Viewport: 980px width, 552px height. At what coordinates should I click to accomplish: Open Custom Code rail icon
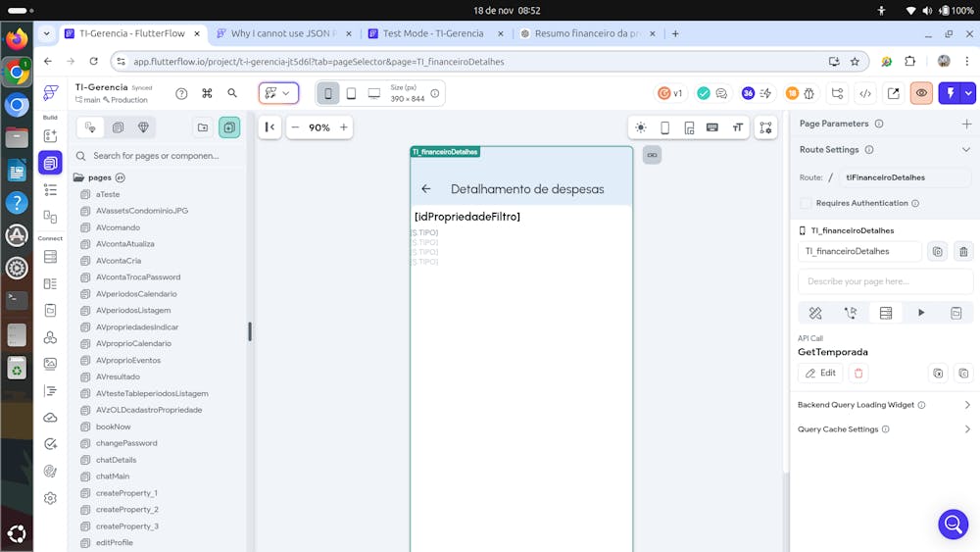point(51,390)
